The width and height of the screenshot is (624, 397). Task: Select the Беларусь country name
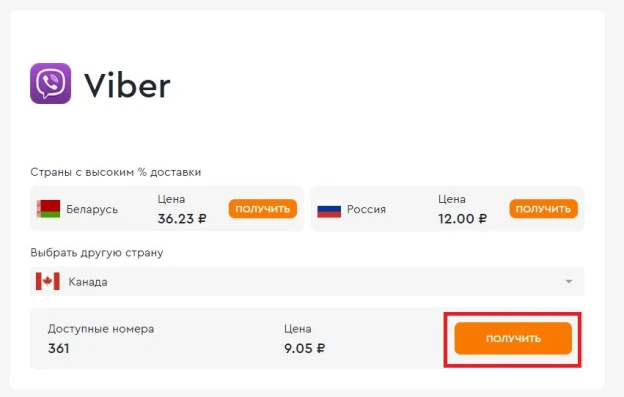click(92, 209)
